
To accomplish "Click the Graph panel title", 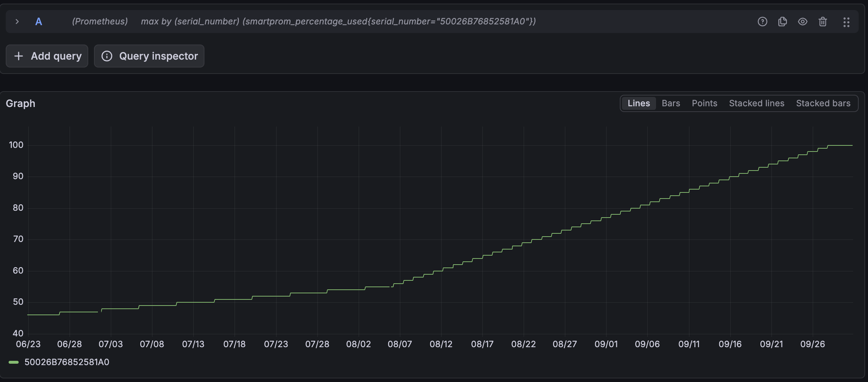I will click(20, 103).
